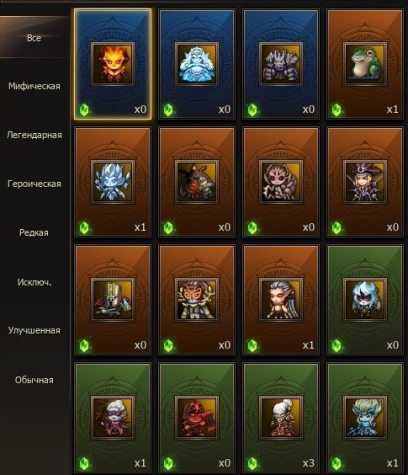
Task: Filter by Мифическая rarity
Action: [34, 86]
